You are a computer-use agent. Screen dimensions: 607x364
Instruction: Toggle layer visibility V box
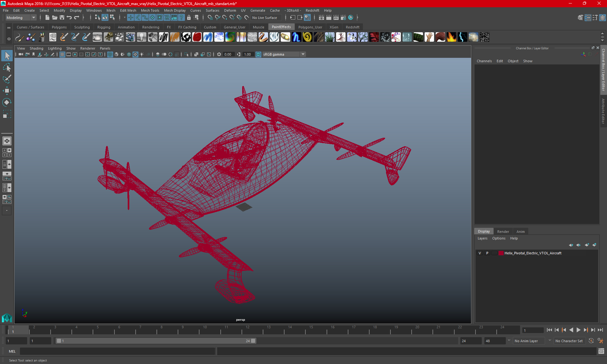(x=480, y=253)
